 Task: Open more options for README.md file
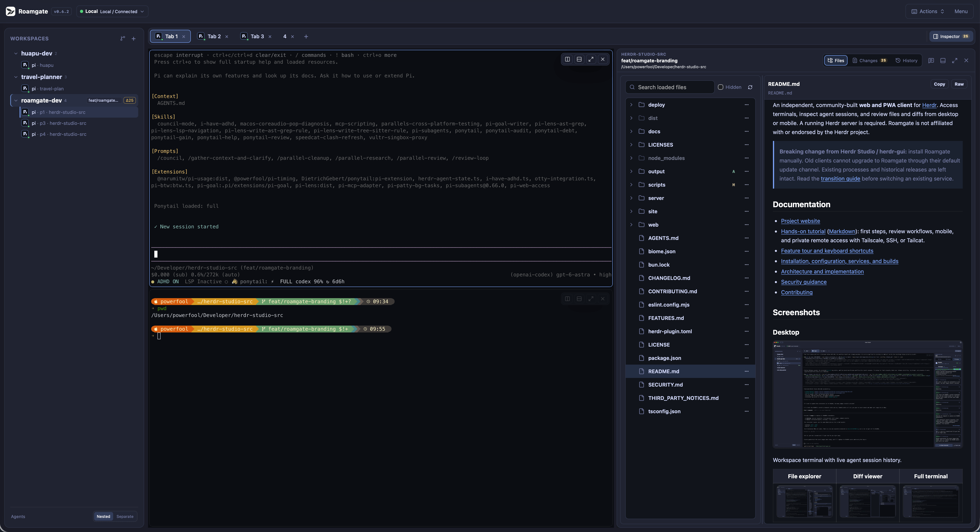pyautogui.click(x=746, y=371)
